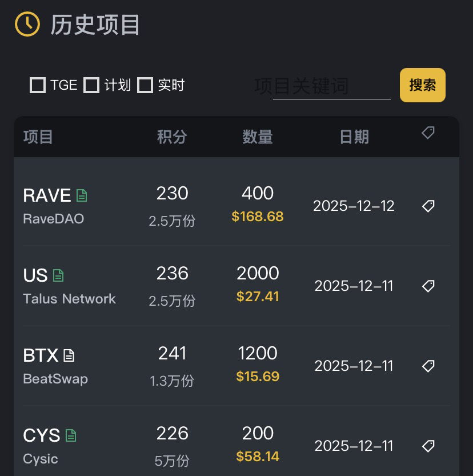The image size is (473, 476).
Task: Click the price tag icon in Cysic row
Action: pyautogui.click(x=428, y=446)
